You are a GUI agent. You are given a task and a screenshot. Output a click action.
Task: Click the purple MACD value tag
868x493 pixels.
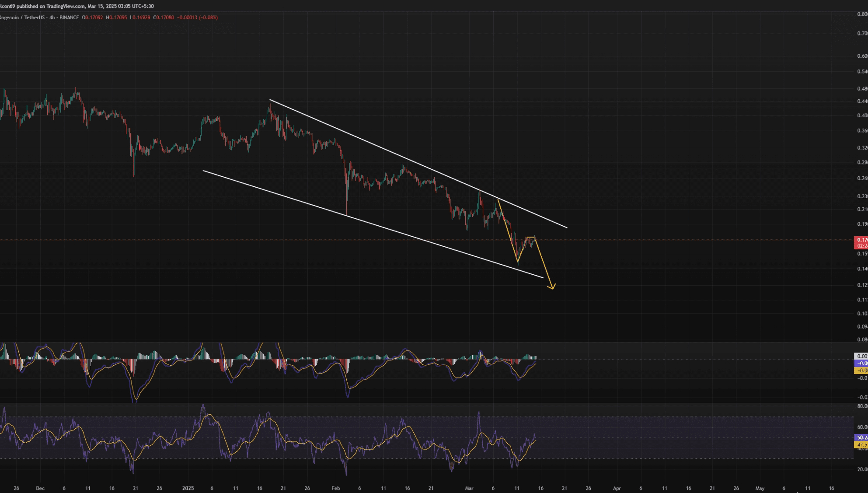[861, 364]
